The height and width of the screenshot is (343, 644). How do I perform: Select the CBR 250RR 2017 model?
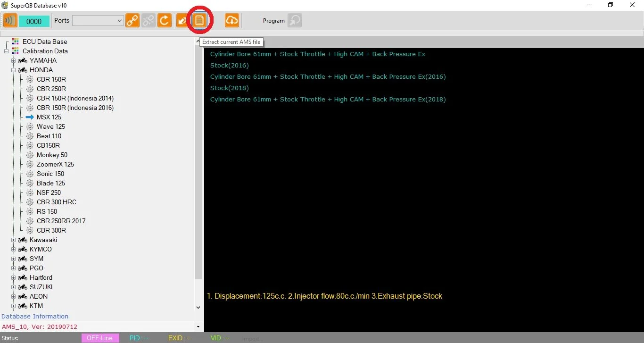coord(61,221)
